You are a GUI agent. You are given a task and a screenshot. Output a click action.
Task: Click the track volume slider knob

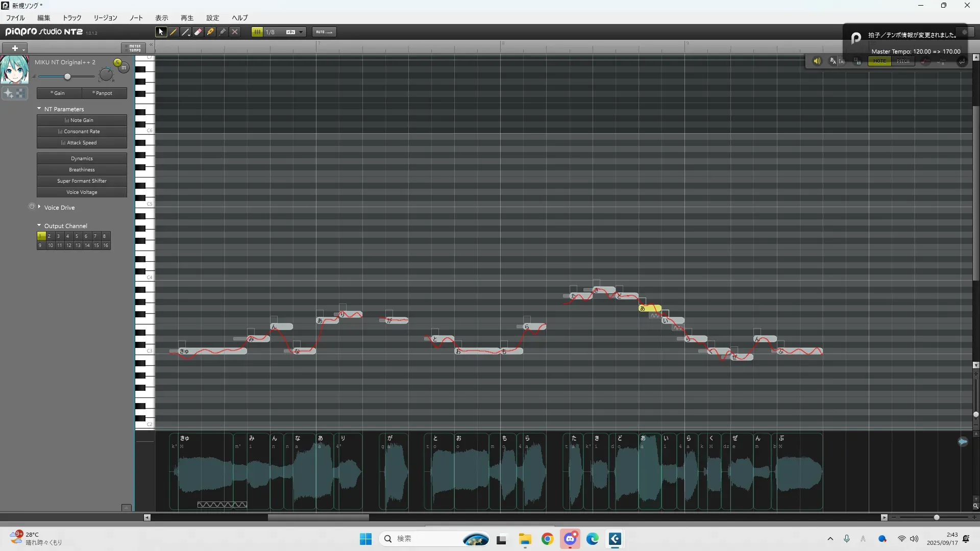(x=67, y=77)
